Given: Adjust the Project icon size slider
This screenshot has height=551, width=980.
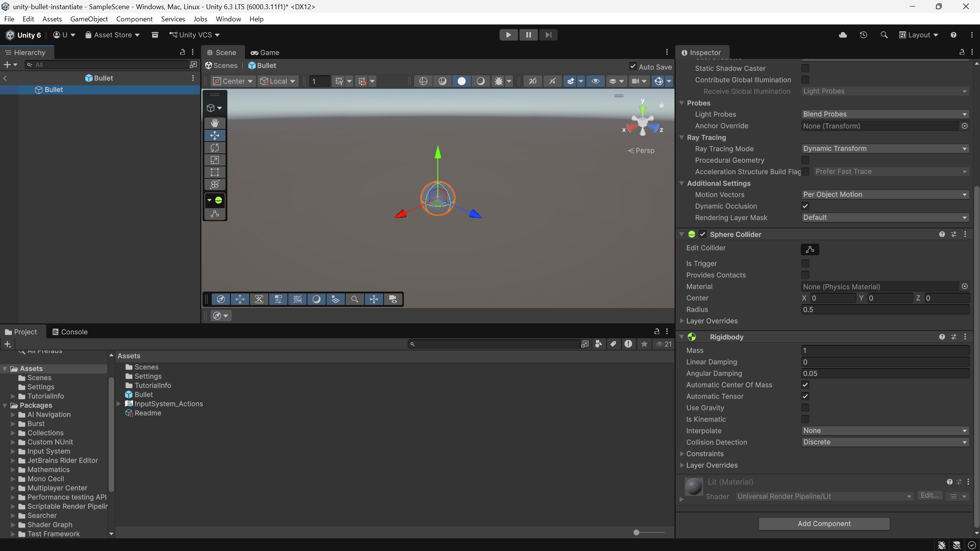Looking at the screenshot, I should coord(636,533).
